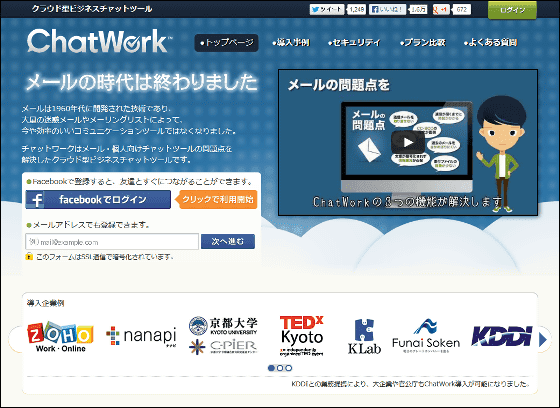Click the Google +1 button
This screenshot has width=560, height=408.
pos(441,10)
